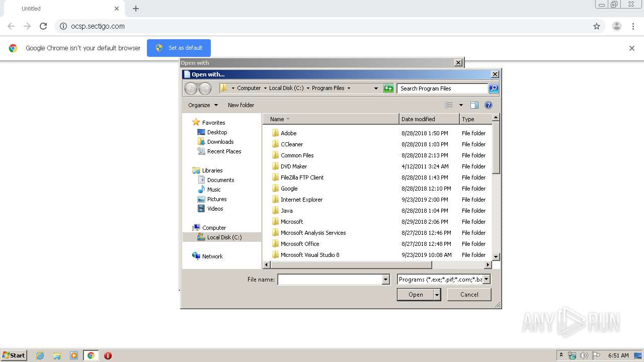Click the dialog back navigation button

[191, 88]
